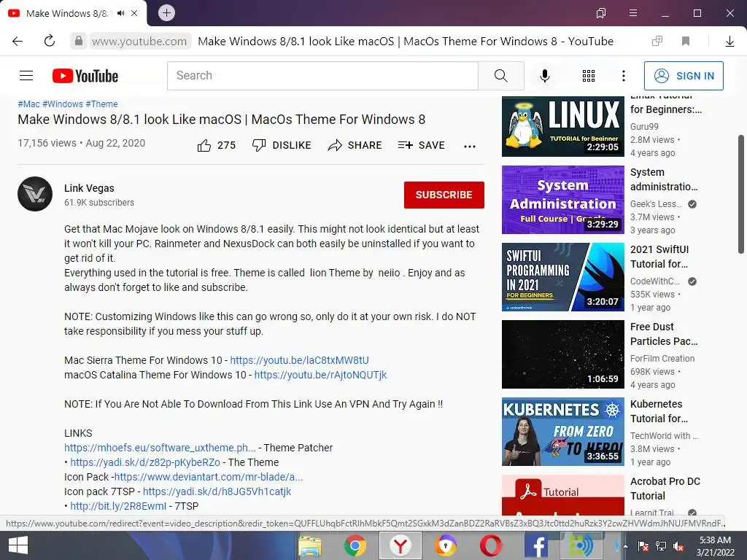The width and height of the screenshot is (747, 560).
Task: Open Guru99 channel name
Action: (x=644, y=127)
